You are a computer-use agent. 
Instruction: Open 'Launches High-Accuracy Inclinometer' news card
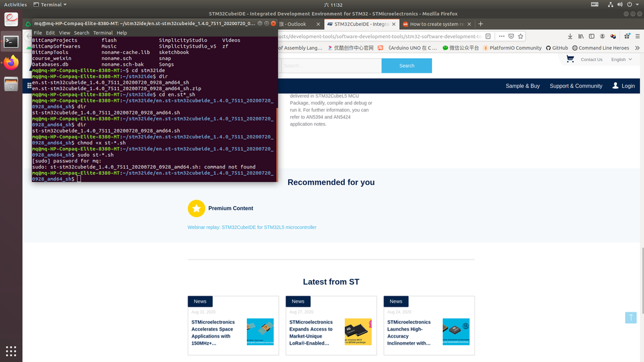pyautogui.click(x=429, y=325)
